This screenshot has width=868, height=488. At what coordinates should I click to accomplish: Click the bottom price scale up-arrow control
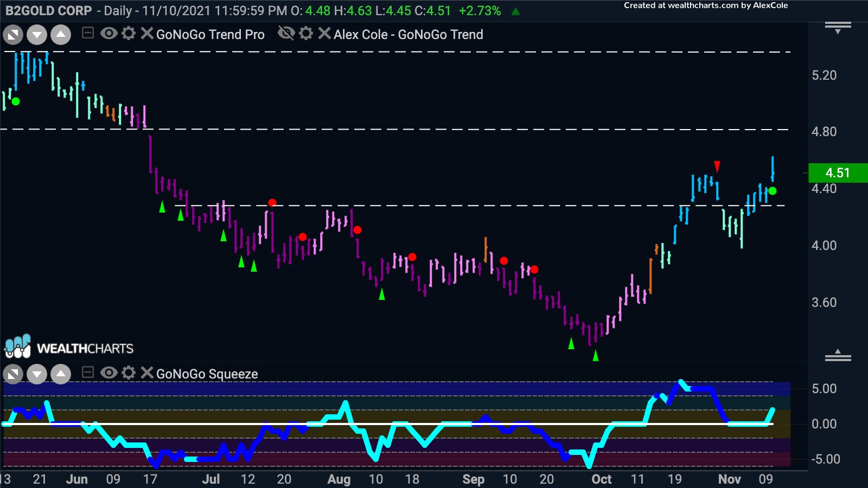pos(838,355)
